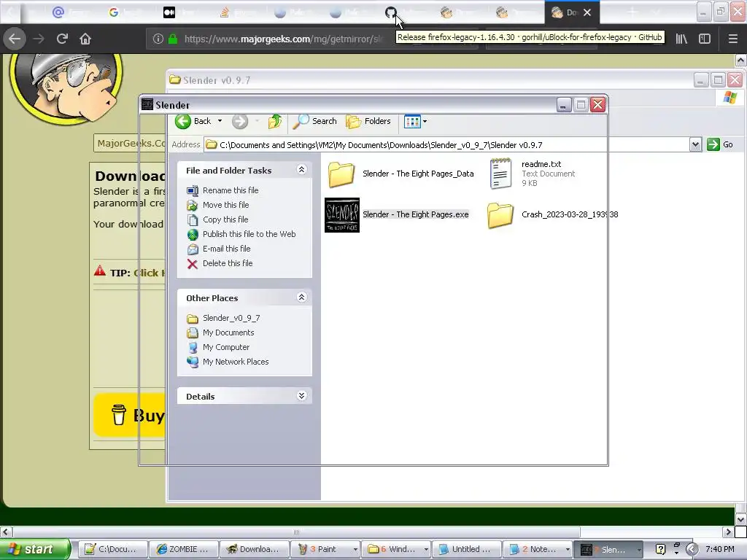The image size is (747, 560).
Task: Click the page horizontal scroll right arrow
Action: (728, 532)
